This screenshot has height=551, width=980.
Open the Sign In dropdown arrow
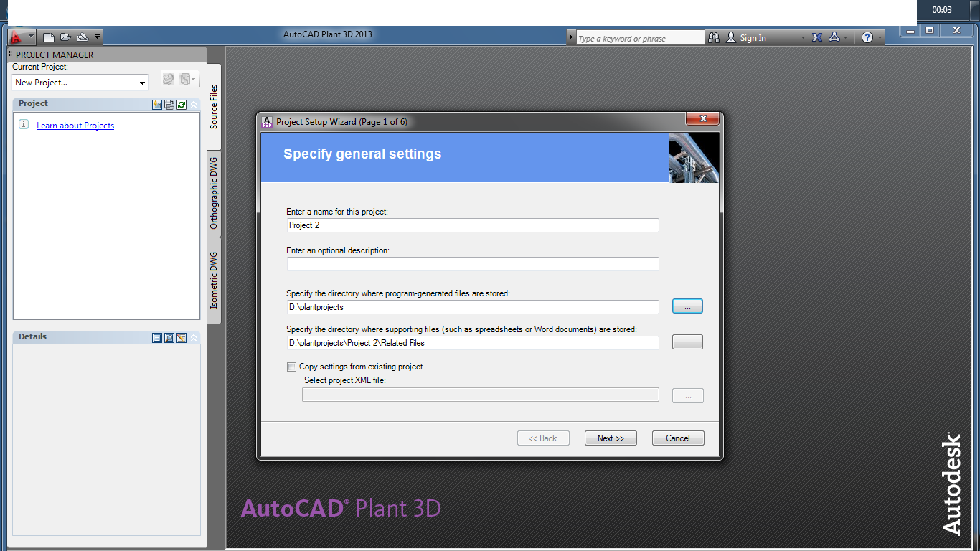804,38
